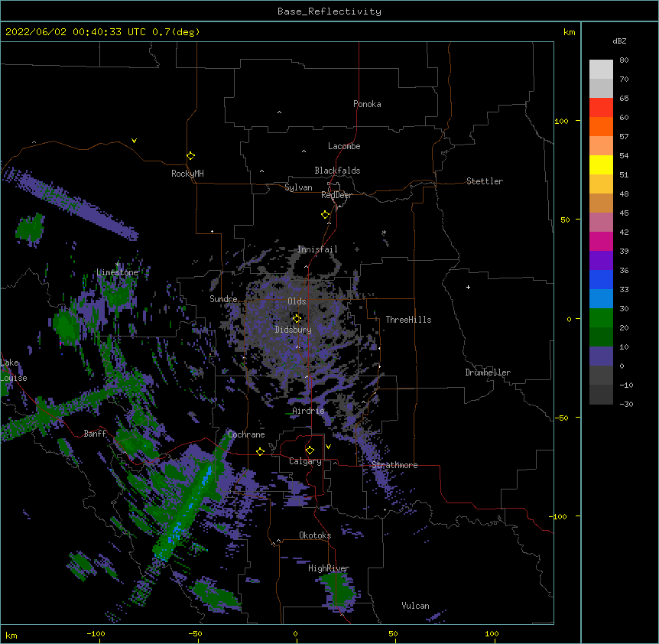The height and width of the screenshot is (644, 659).
Task: Click the Sundre town label
Action: [x=223, y=299]
